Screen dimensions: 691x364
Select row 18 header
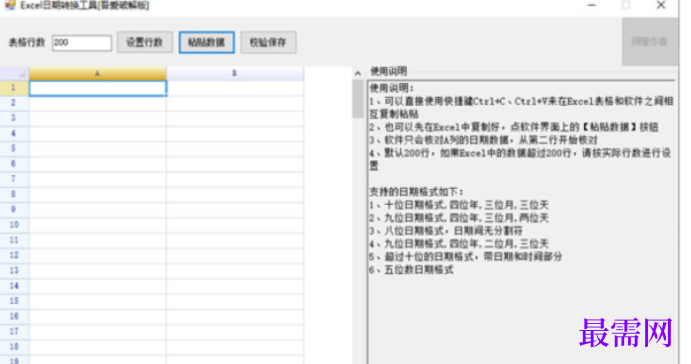tap(14, 347)
